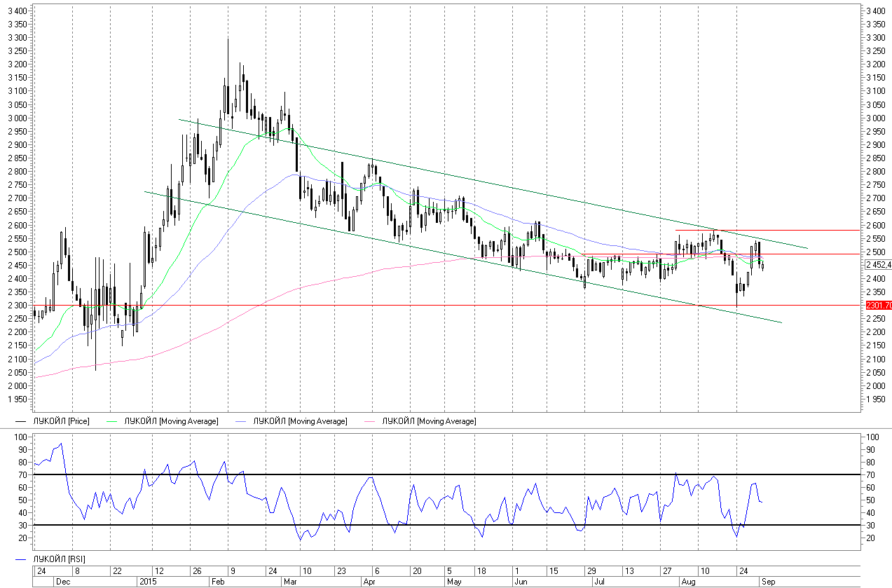The width and height of the screenshot is (892, 588).
Task: Click the RSI 30 level on right axis
Action: click(x=872, y=526)
